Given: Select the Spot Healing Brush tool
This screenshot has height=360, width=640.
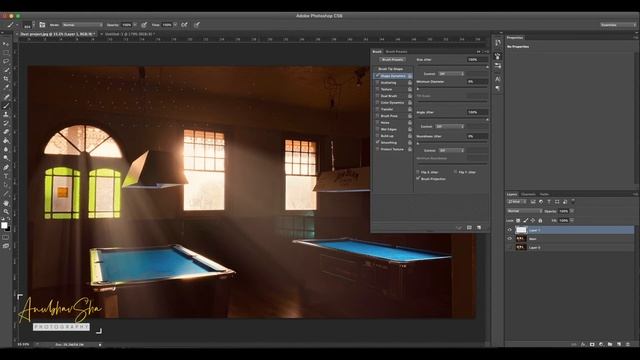Looking at the screenshot, I should point(6,97).
